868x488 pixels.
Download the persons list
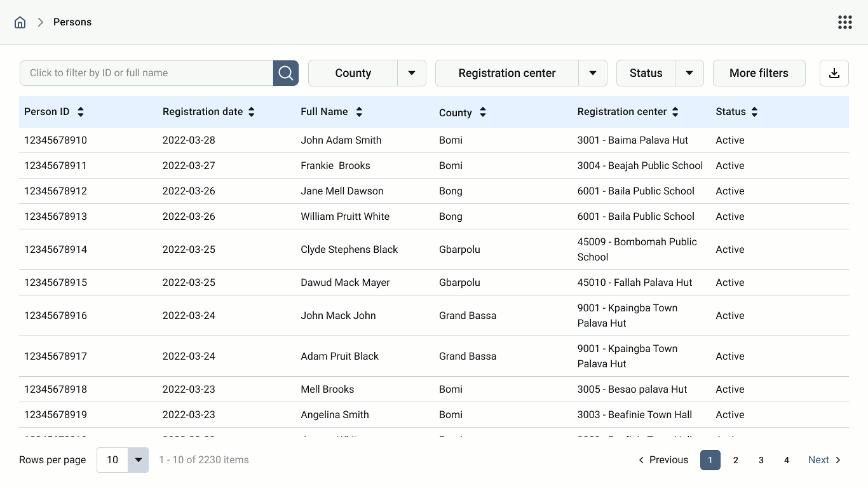click(834, 73)
